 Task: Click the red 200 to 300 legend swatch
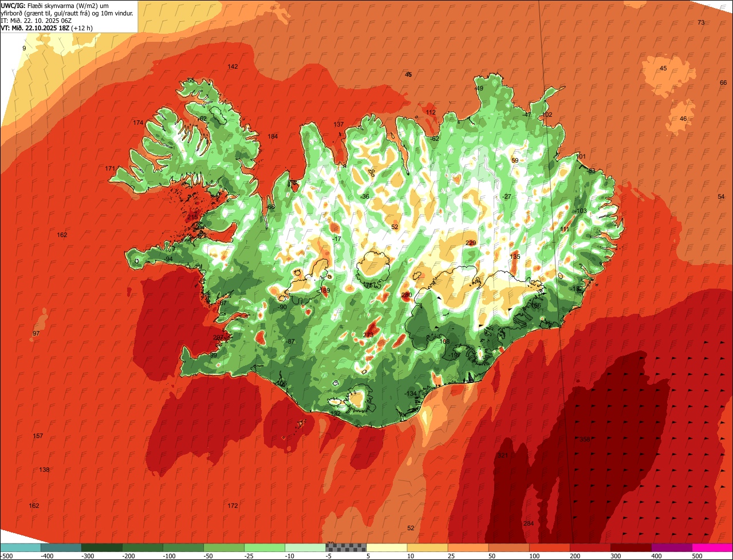tap(590, 547)
